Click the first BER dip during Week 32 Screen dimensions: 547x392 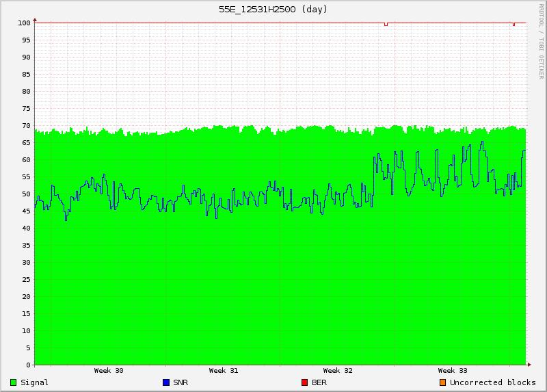click(x=386, y=25)
